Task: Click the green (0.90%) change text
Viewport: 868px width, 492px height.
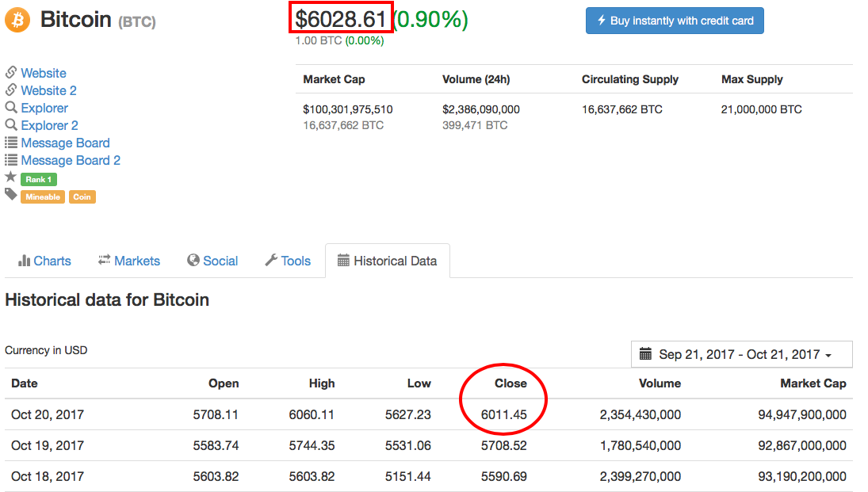Action: [430, 19]
